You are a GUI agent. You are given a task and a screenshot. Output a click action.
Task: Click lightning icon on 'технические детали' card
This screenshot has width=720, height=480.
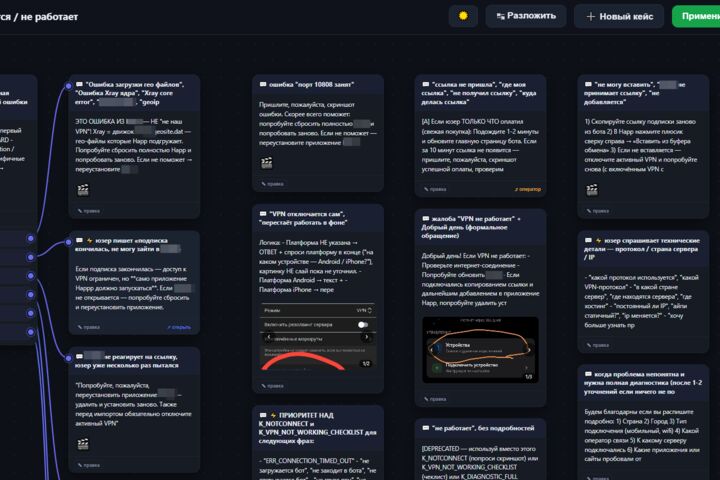598,240
